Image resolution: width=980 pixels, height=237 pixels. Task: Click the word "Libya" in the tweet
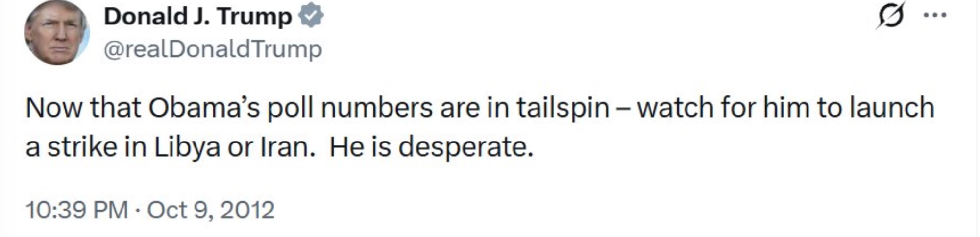187,147
